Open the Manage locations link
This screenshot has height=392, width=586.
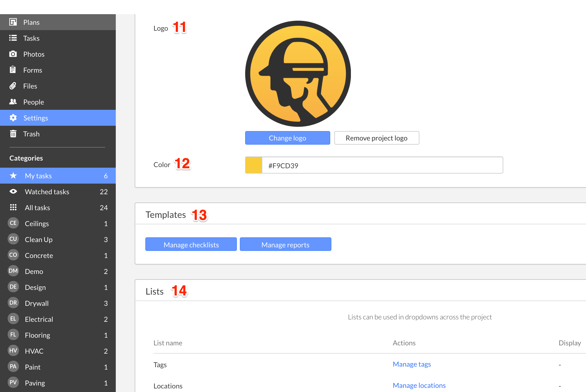tap(419, 386)
